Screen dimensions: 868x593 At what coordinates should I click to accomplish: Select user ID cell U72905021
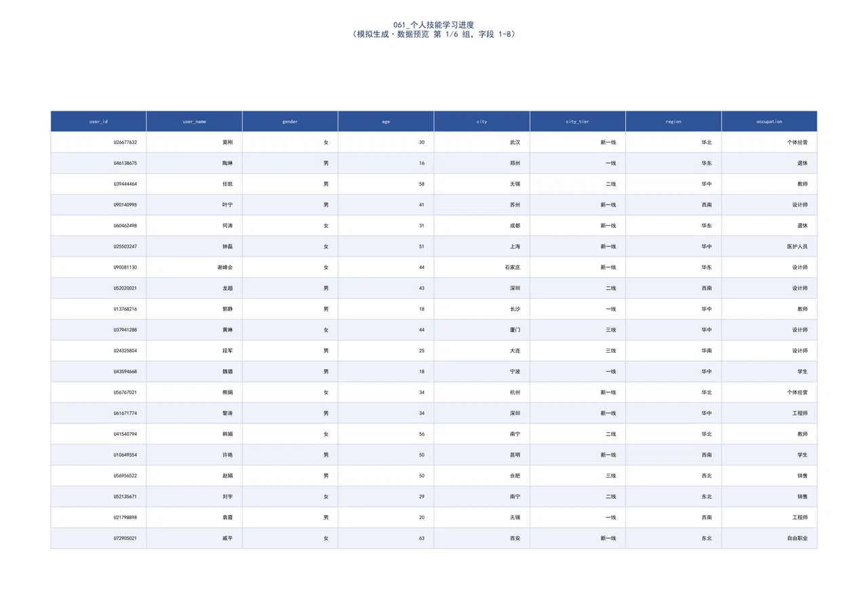tap(98, 538)
